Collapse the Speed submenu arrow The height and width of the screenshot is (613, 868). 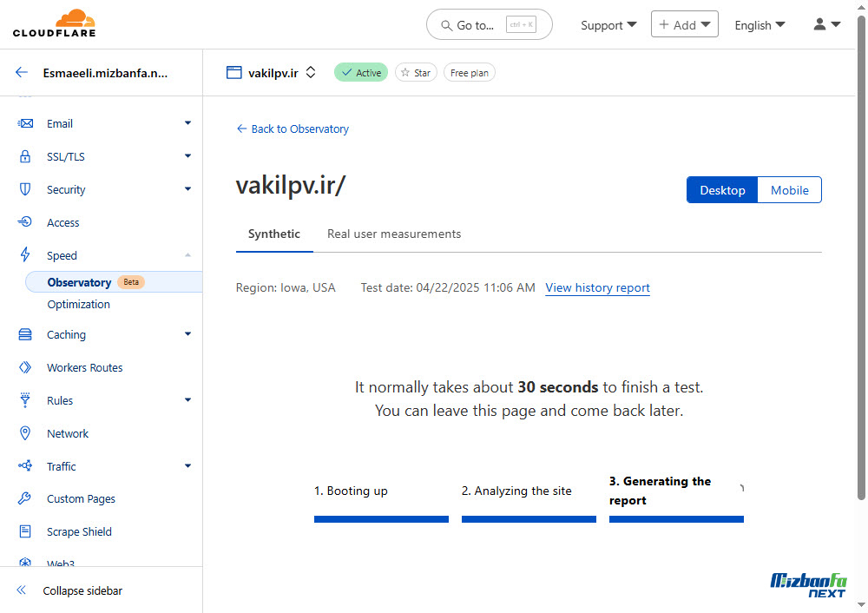tap(187, 254)
